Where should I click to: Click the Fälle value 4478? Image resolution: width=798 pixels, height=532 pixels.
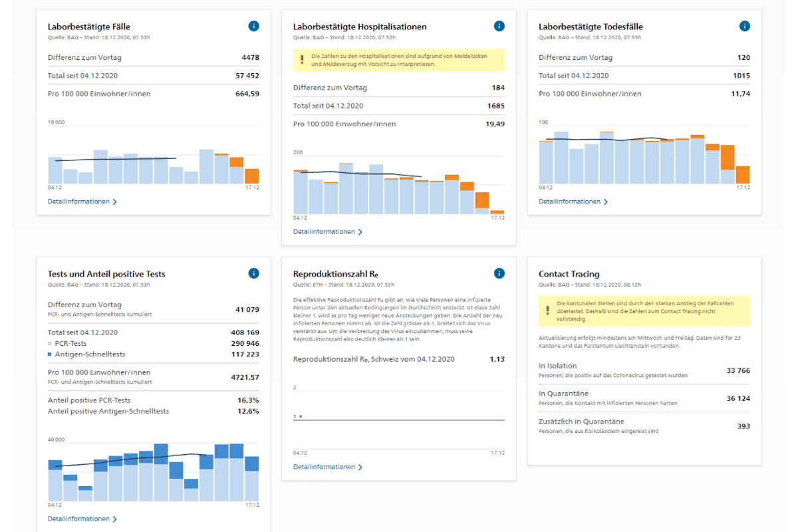tap(251, 57)
